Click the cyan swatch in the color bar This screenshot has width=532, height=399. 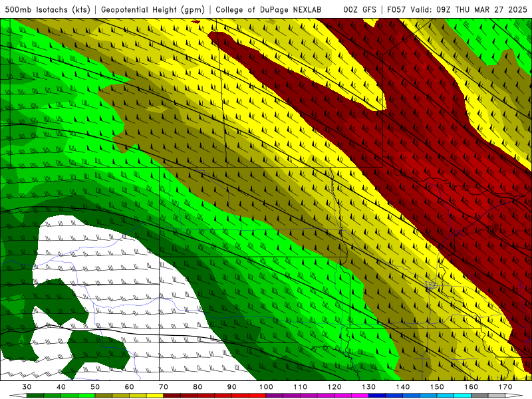[x=462, y=396]
